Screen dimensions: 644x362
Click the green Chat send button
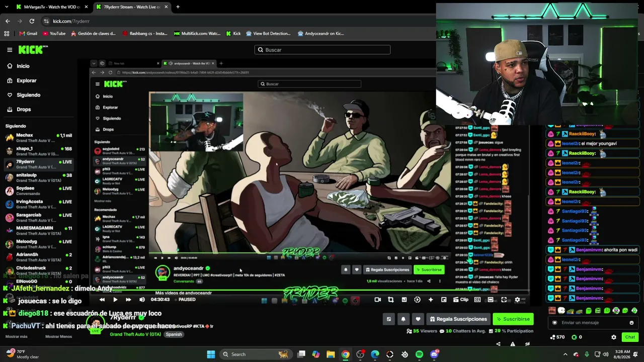click(630, 337)
